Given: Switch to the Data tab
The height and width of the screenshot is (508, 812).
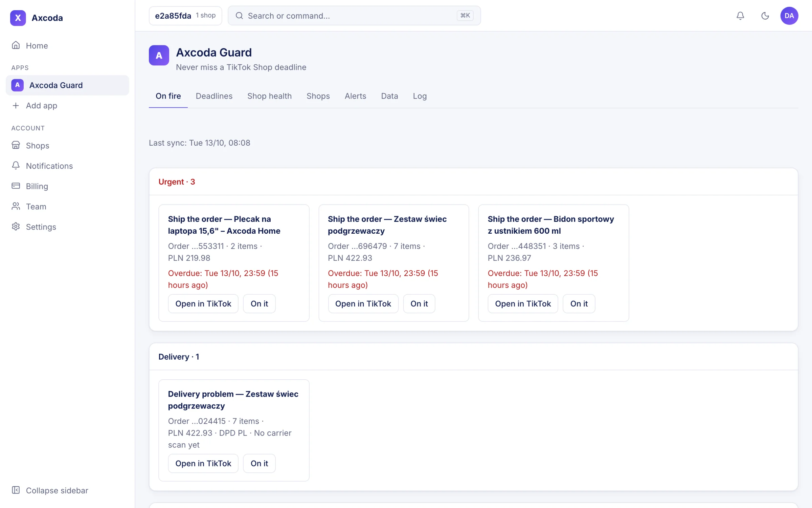Looking at the screenshot, I should [389, 96].
